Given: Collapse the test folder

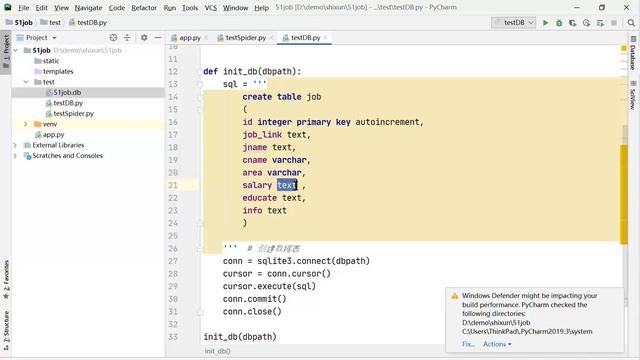Looking at the screenshot, I should pos(26,82).
